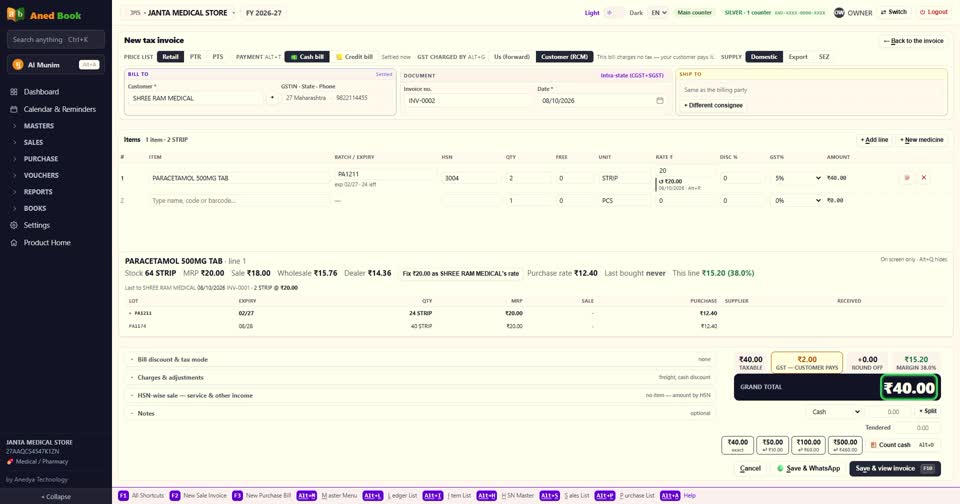Click the Cancel button
This screenshot has width=960, height=504.
[x=750, y=468]
